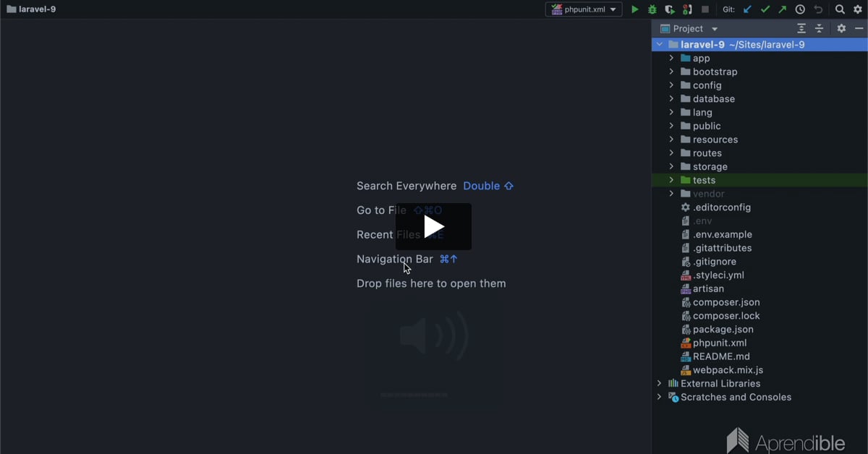Expand the resources folder
The height and width of the screenshot is (454, 868).
click(671, 140)
